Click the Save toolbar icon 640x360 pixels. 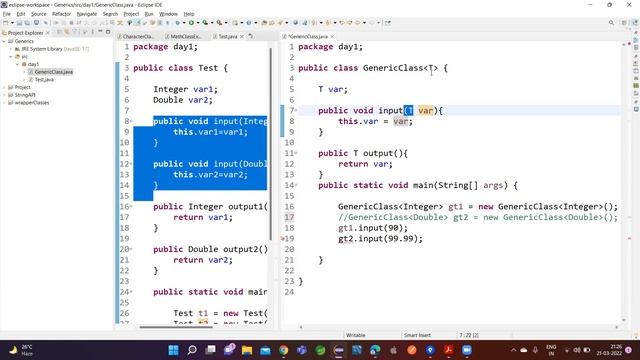19,23
